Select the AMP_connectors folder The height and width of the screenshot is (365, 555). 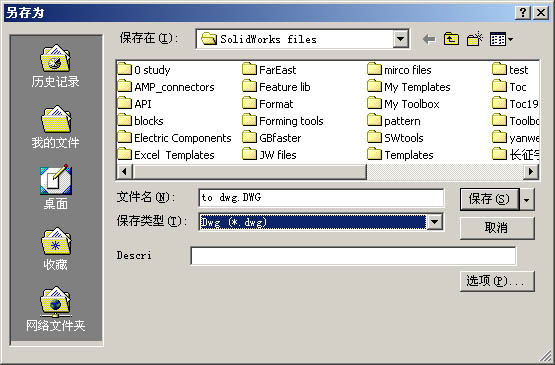click(166, 87)
